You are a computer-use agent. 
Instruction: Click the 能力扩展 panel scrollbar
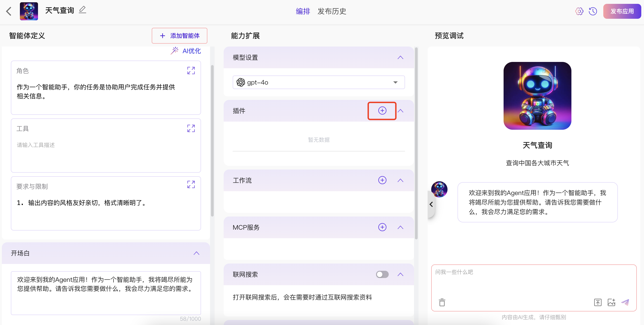click(416, 144)
